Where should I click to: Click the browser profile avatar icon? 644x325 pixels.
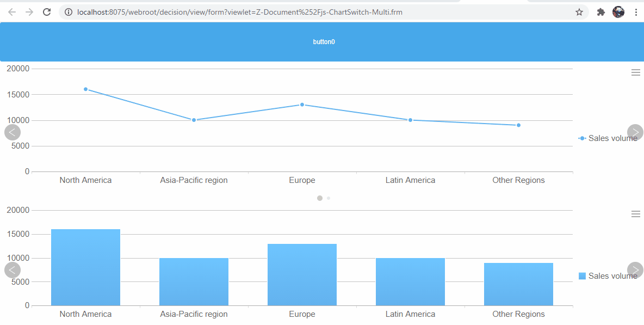[x=618, y=11]
